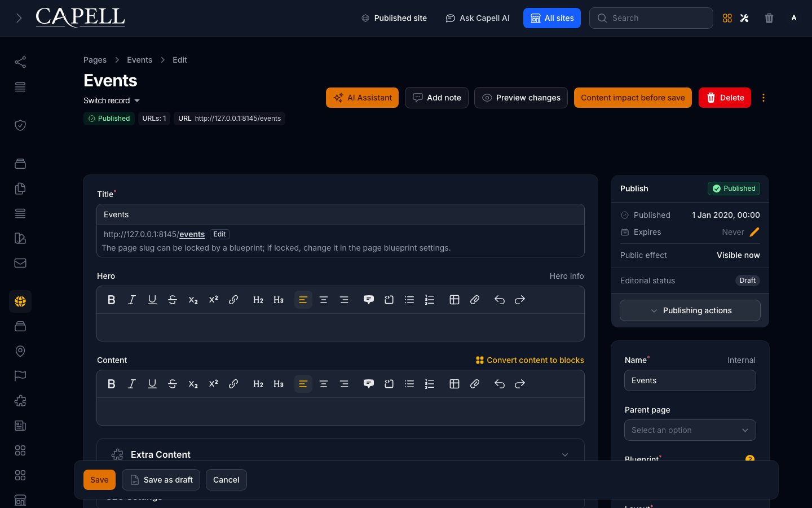Click the AI Assistant button
Viewport: 812px width, 508px height.
point(362,98)
